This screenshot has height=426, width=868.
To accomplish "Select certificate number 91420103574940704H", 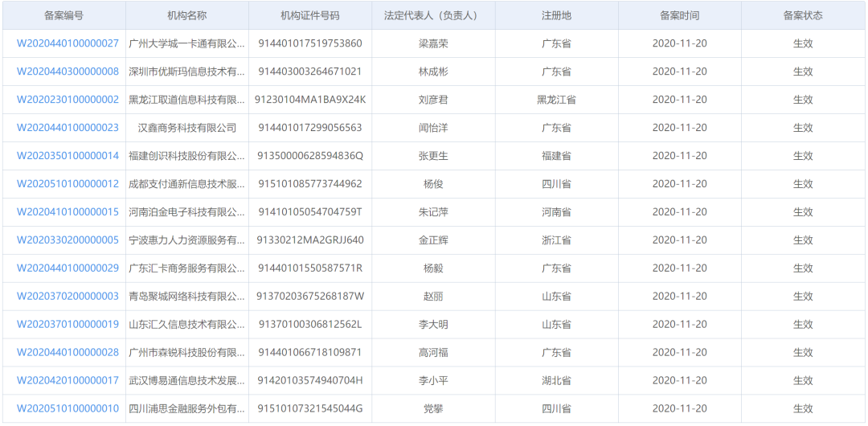I will 310,380.
